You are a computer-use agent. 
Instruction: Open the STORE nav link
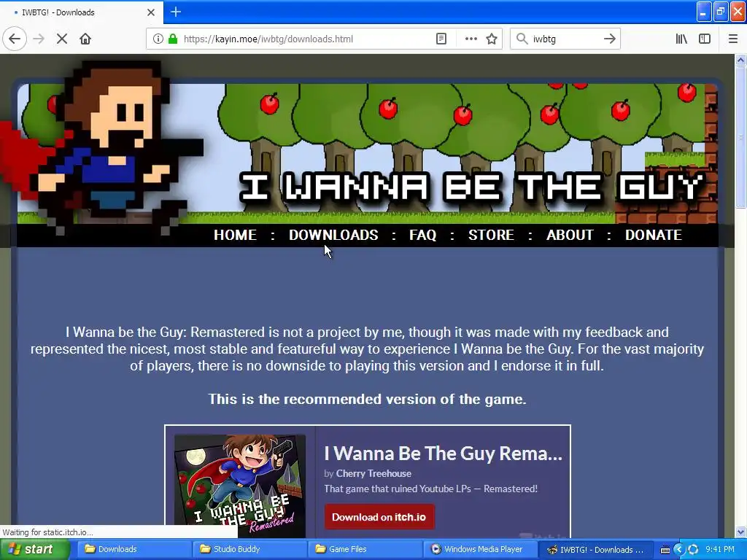pos(491,236)
